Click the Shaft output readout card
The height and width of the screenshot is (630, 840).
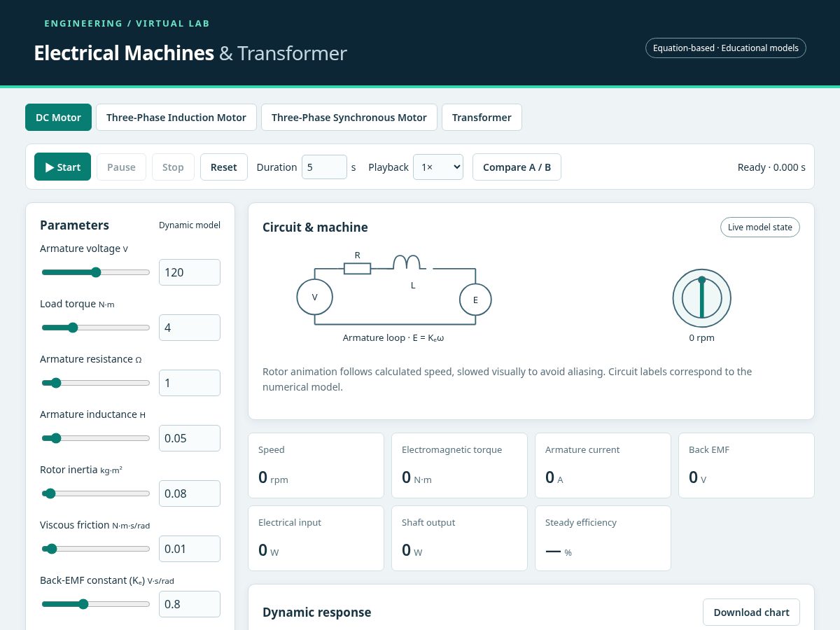coord(459,538)
